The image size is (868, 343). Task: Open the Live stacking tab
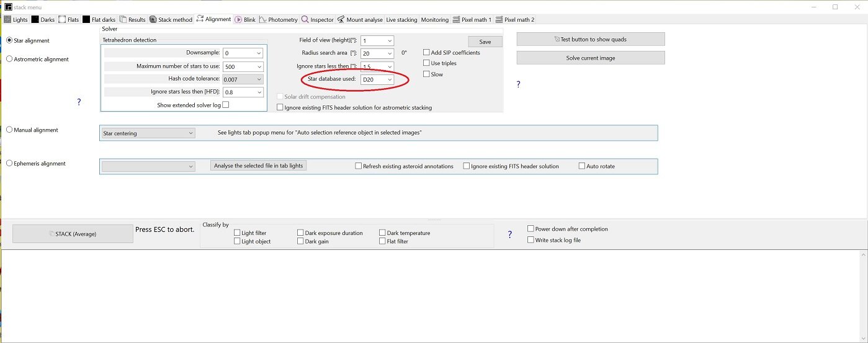tap(401, 19)
